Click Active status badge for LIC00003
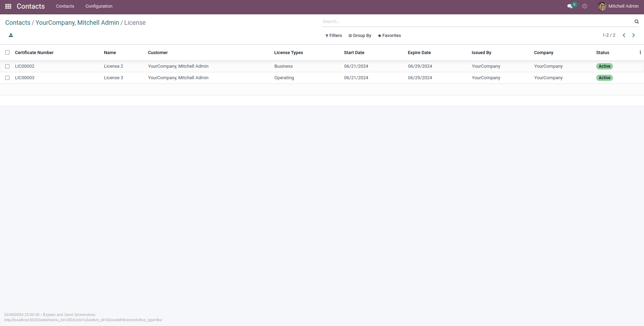Screen dimensions: 644x326 (605, 78)
